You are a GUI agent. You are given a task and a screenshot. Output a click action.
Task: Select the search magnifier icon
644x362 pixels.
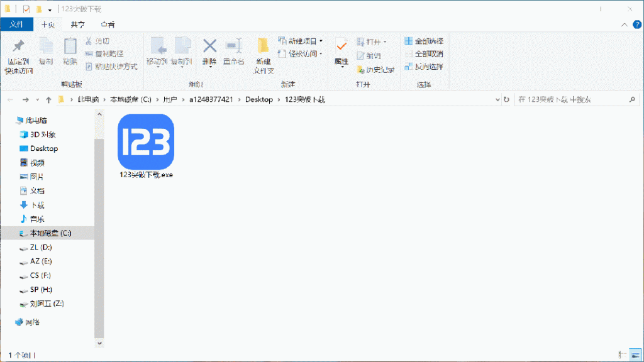tap(632, 99)
